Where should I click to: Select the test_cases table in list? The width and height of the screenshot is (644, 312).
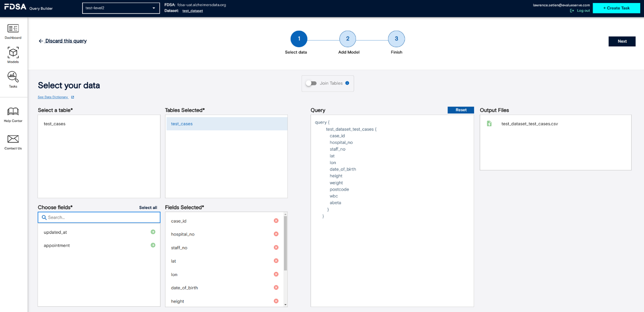point(55,124)
